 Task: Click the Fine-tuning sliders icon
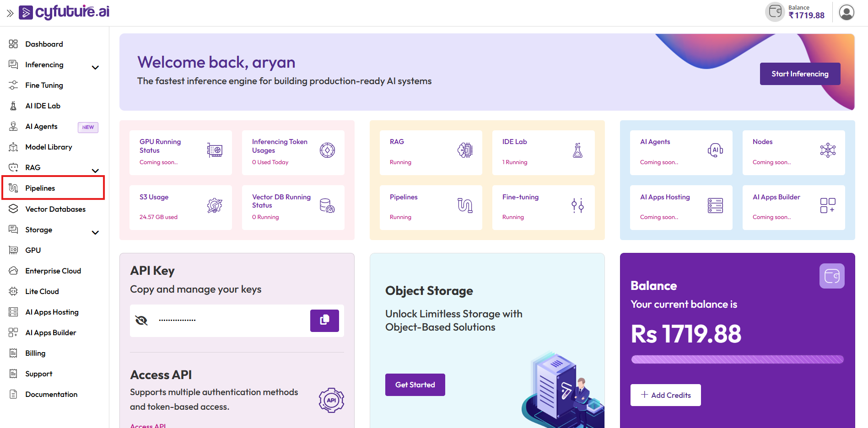[x=577, y=206]
